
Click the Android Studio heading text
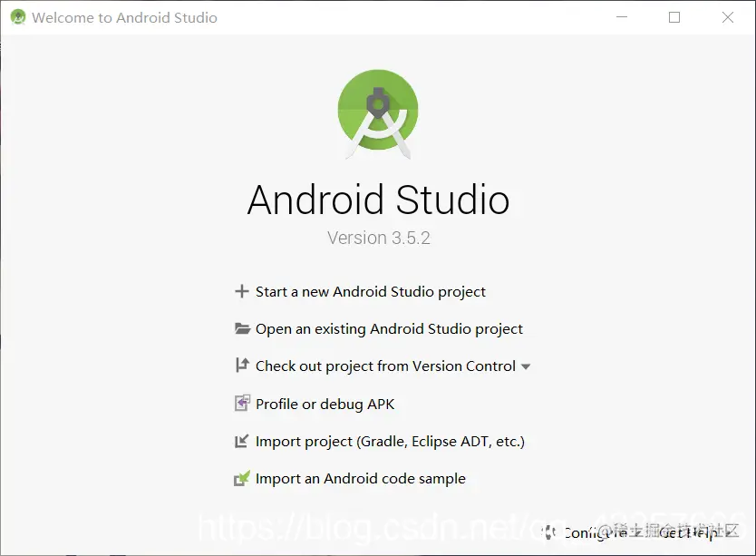click(378, 200)
